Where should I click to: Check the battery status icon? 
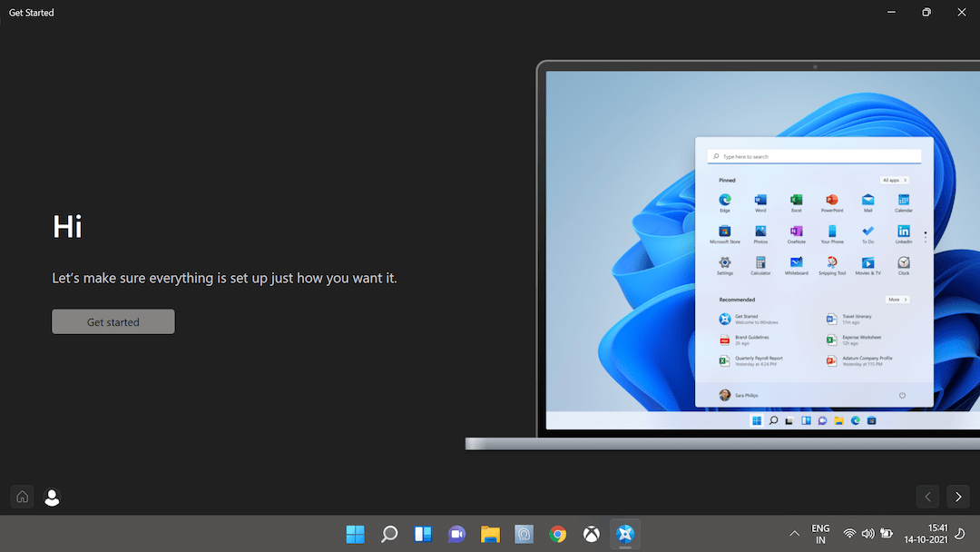click(x=887, y=534)
